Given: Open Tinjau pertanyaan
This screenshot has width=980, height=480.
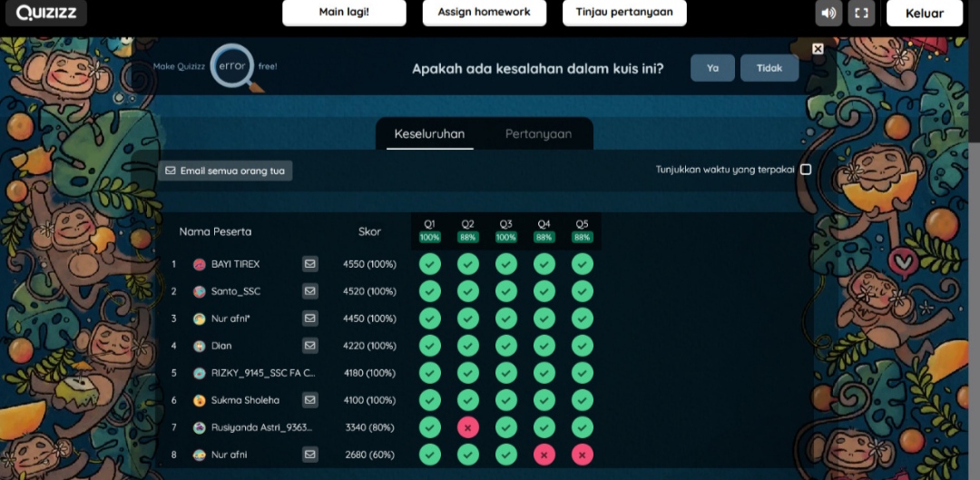Looking at the screenshot, I should pos(624,13).
